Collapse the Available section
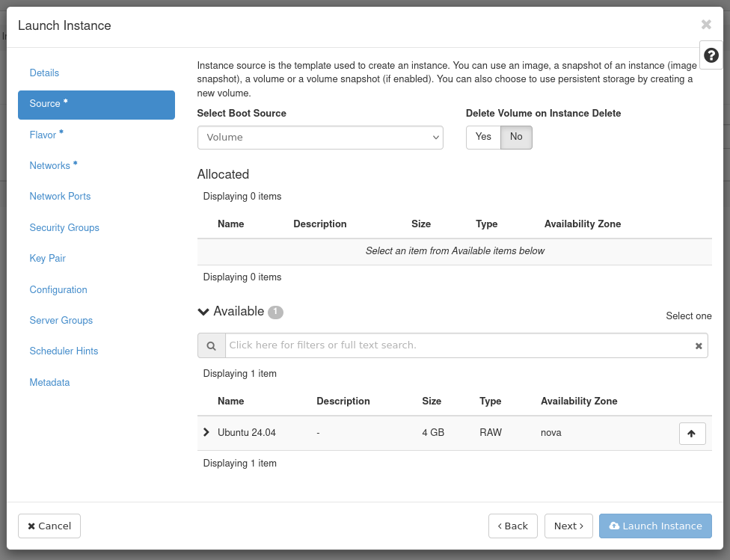This screenshot has height=560, width=730. click(203, 312)
